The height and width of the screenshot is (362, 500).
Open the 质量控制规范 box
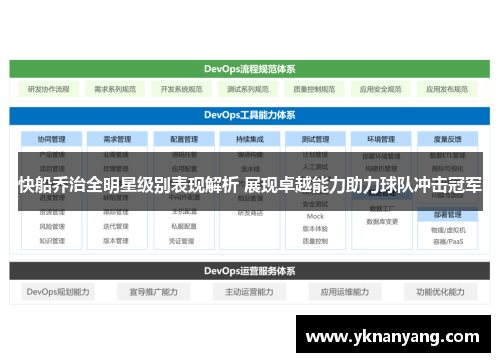(314, 89)
